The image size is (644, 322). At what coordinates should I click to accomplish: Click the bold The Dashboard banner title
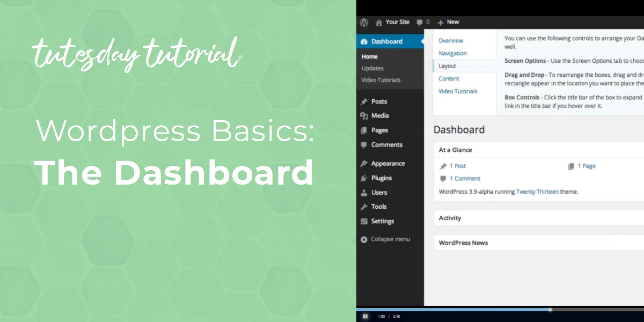174,172
